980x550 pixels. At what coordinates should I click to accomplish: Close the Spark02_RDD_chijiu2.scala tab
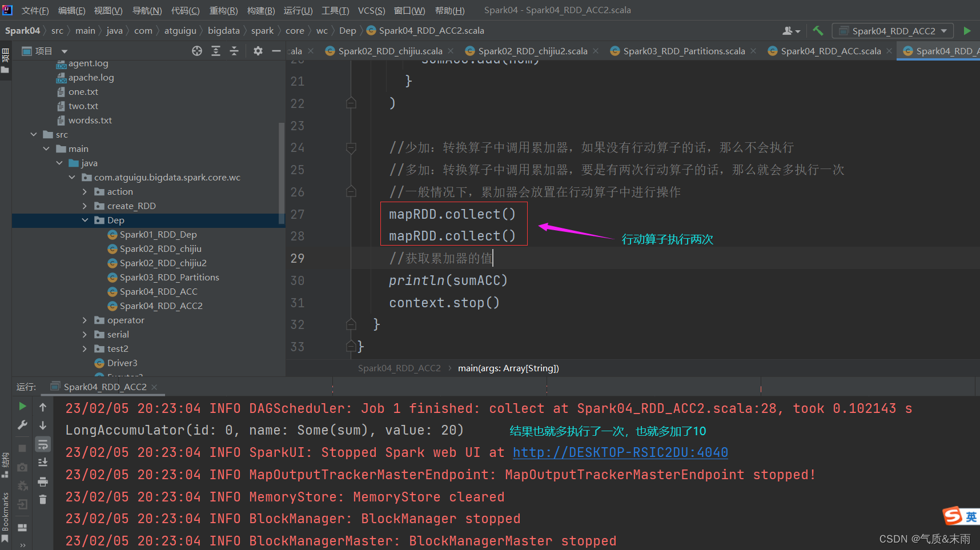(596, 51)
